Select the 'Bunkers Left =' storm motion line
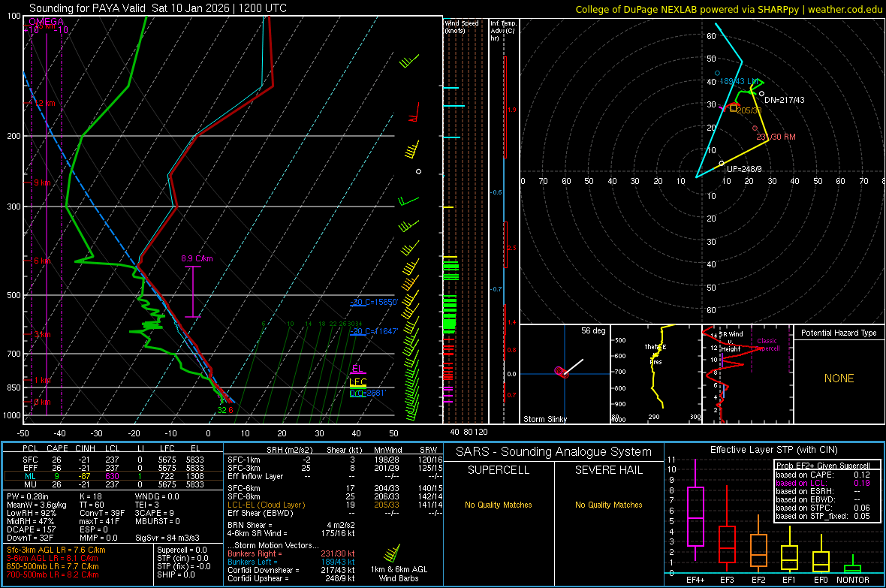Viewport: 886px width, 588px height. tap(291, 562)
